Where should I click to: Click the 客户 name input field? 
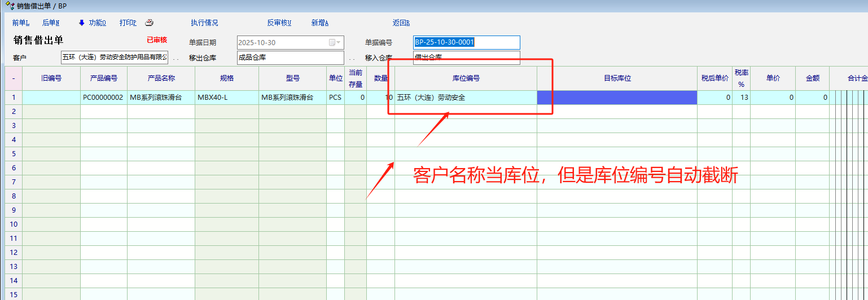[x=115, y=58]
